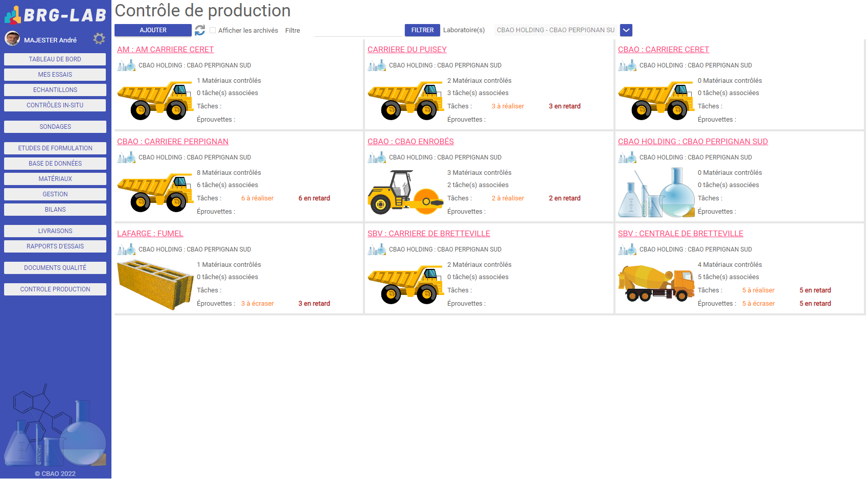Image resolution: width=868 pixels, height=479 pixels.
Task: Click the concrete block image of LAFARGE FUMEL
Action: pyautogui.click(x=155, y=284)
